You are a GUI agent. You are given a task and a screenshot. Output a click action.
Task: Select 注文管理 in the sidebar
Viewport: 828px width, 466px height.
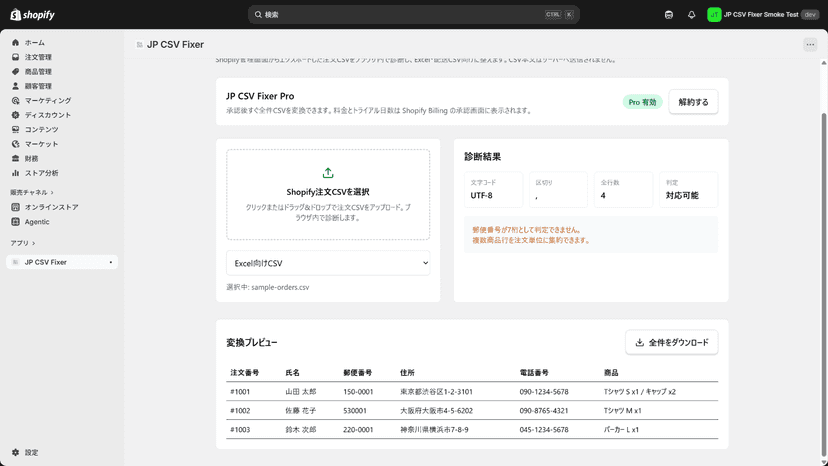38,57
